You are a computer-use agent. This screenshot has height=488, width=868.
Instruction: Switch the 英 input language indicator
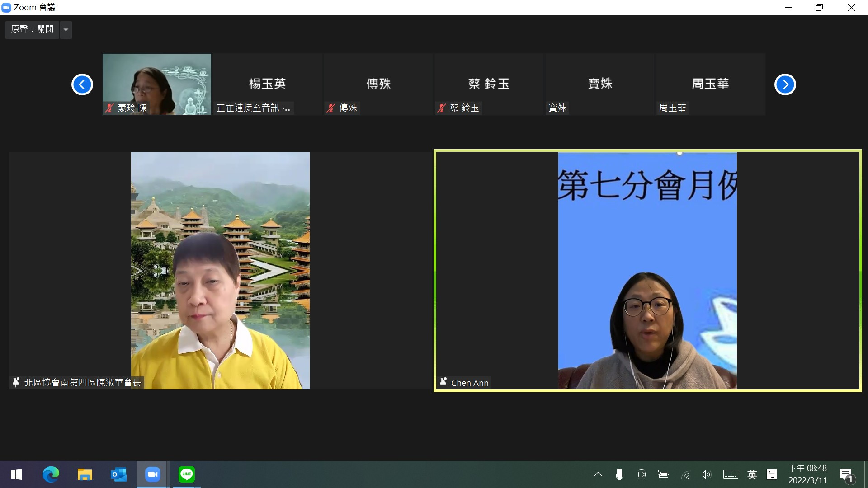[x=752, y=474]
